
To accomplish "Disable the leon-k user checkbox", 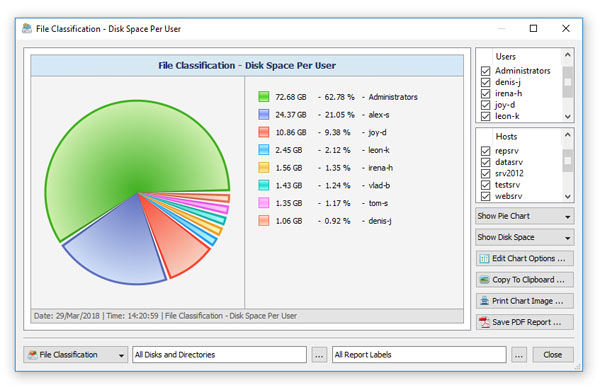I will pos(486,116).
